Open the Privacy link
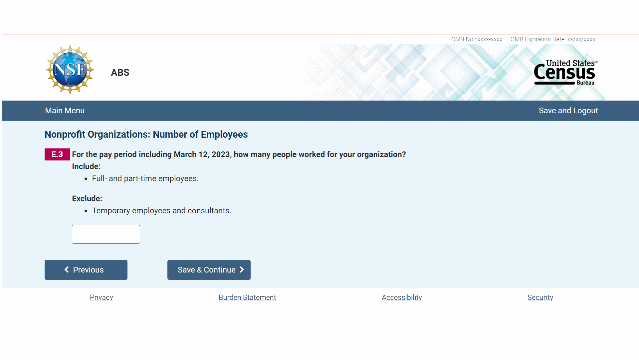The width and height of the screenshot is (639, 360). (x=101, y=298)
